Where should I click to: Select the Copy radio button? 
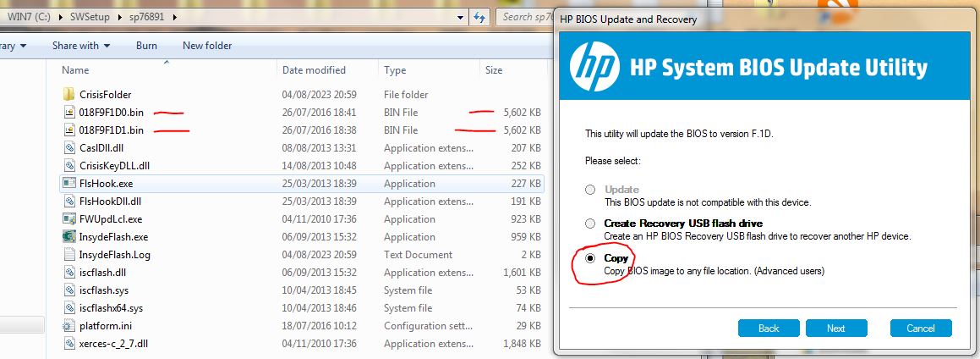tap(590, 258)
